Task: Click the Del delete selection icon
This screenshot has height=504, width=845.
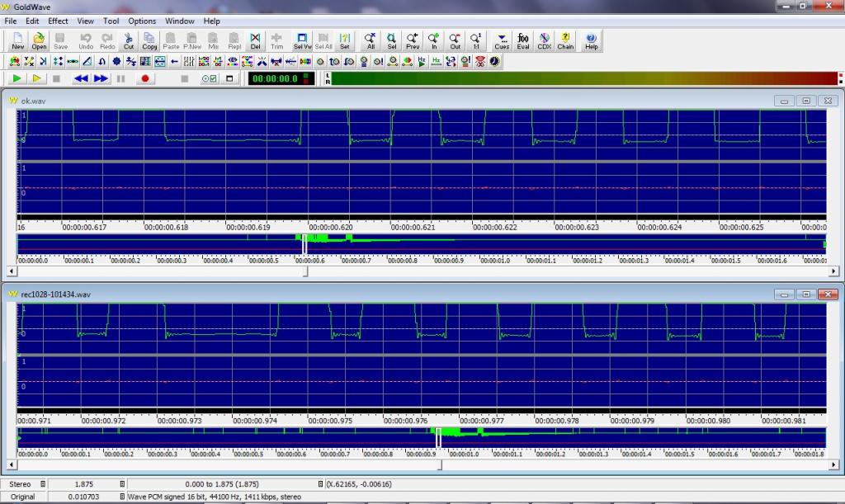Action: (x=255, y=40)
